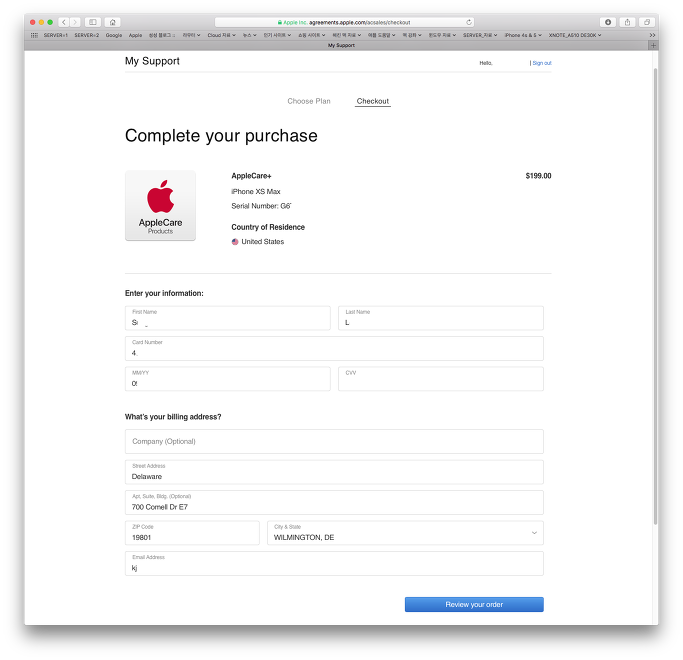The image size is (683, 660).
Task: Click the Email Address field
Action: coord(334,564)
